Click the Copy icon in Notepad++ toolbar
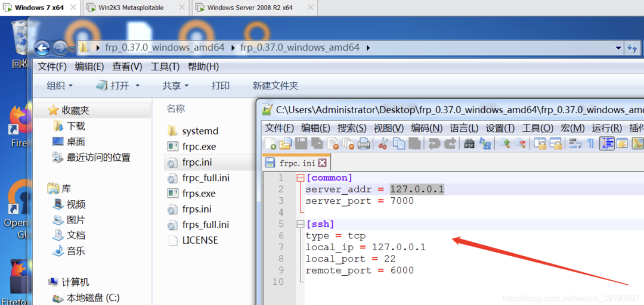Screen dimensions: 644x305 click(398, 143)
